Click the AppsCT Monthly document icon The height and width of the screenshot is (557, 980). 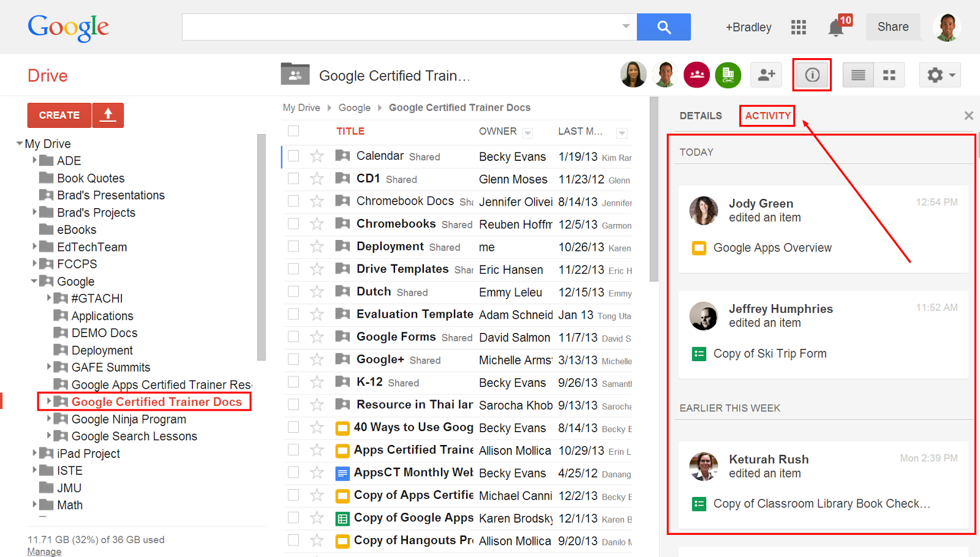click(343, 473)
